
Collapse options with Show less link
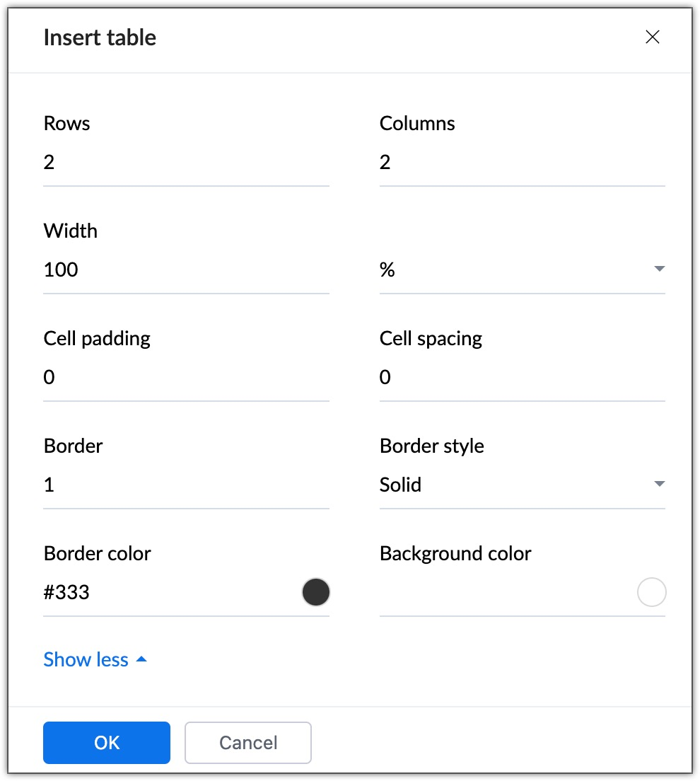[x=86, y=660]
